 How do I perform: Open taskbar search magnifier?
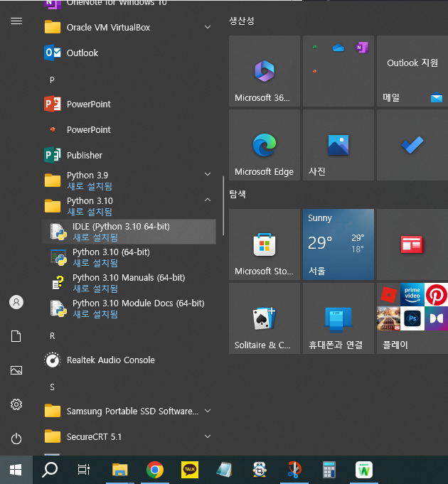(x=50, y=470)
